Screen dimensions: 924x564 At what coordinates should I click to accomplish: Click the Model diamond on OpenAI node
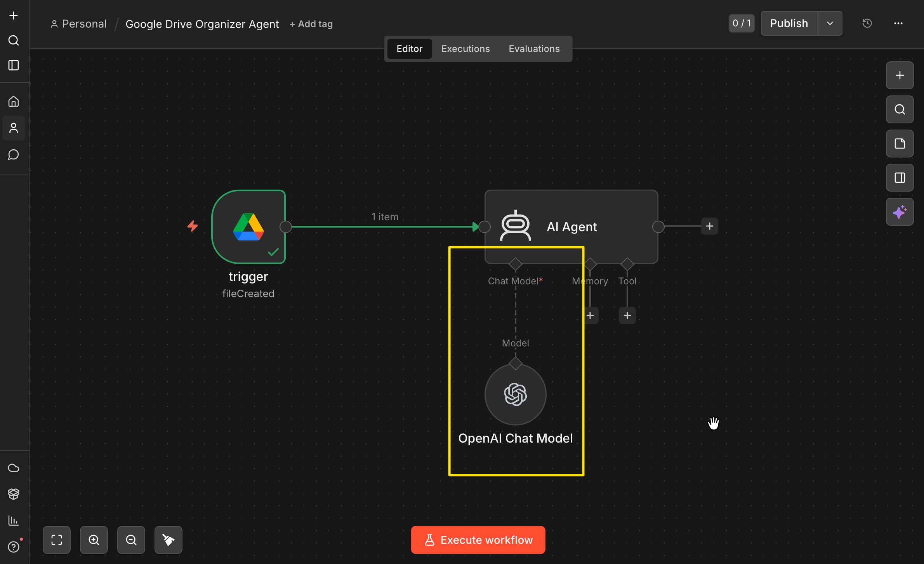point(516,363)
